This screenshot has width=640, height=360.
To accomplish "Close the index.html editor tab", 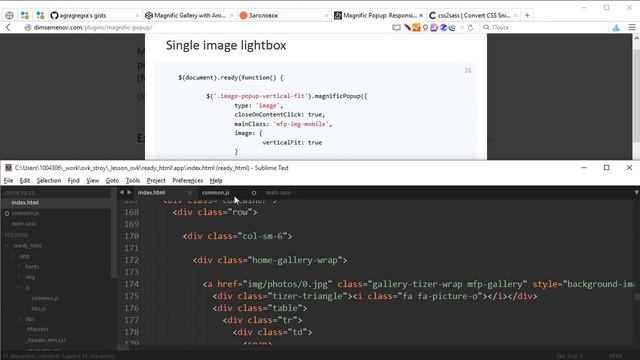I will [x=190, y=193].
